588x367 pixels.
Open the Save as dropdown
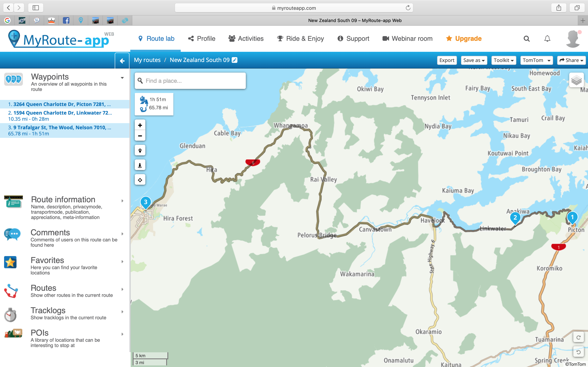(474, 60)
